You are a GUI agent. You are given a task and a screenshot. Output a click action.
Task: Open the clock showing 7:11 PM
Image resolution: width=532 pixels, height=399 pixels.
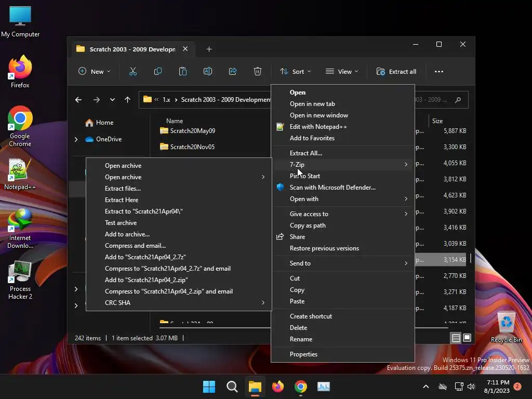(497, 387)
